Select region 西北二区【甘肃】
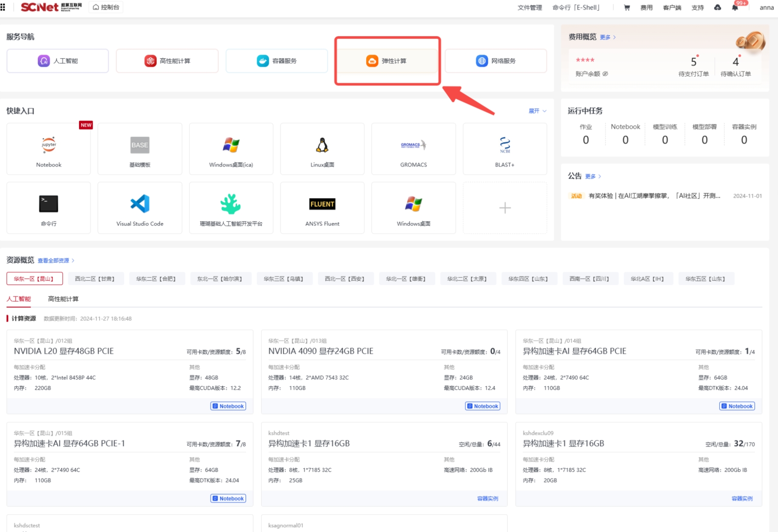Screen dimensions: 778x532 click(x=95, y=279)
